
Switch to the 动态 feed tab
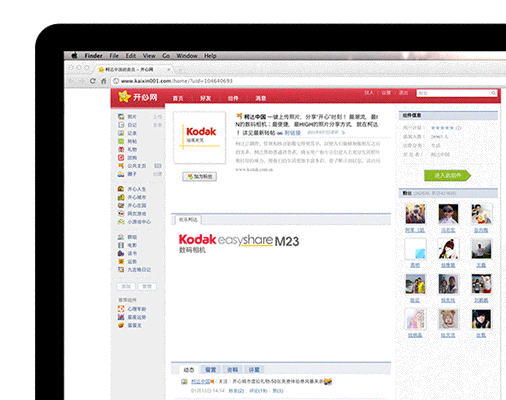(189, 370)
